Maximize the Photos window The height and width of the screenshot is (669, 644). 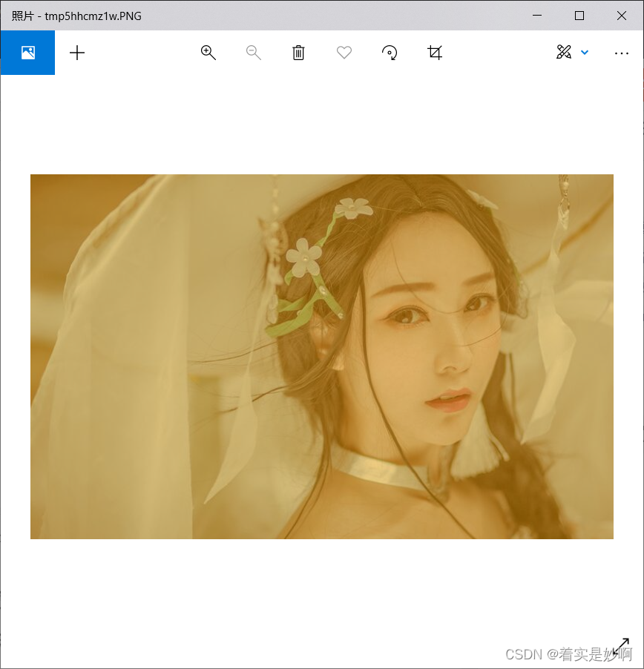pos(579,16)
